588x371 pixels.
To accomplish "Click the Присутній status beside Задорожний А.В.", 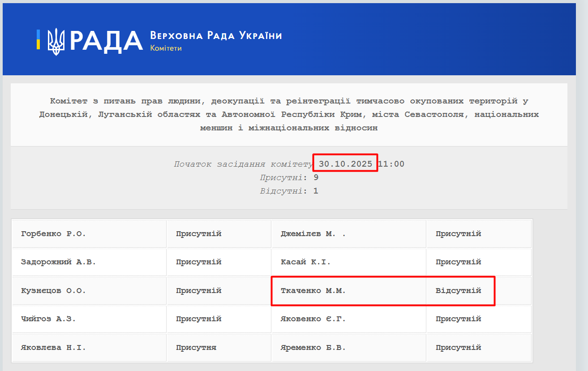I will 199,262.
